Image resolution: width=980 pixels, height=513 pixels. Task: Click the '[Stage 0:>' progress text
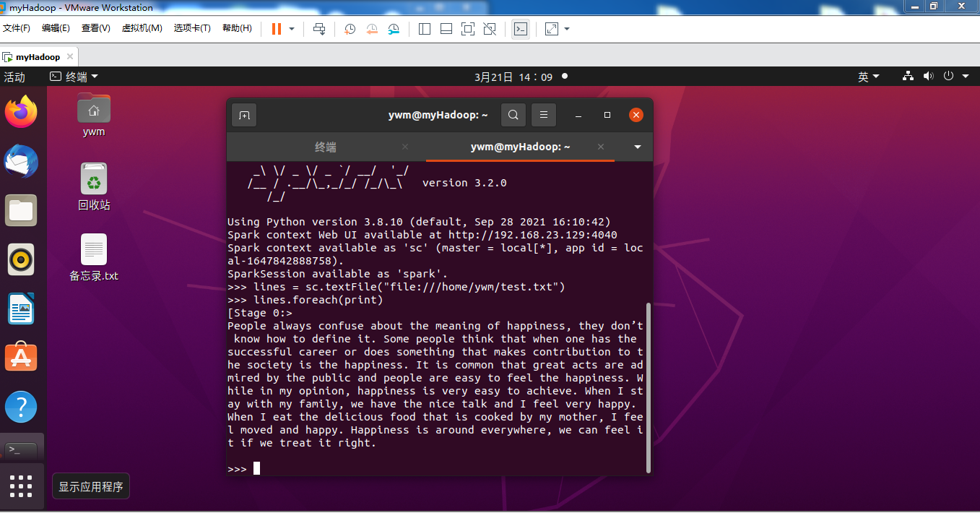tap(260, 313)
